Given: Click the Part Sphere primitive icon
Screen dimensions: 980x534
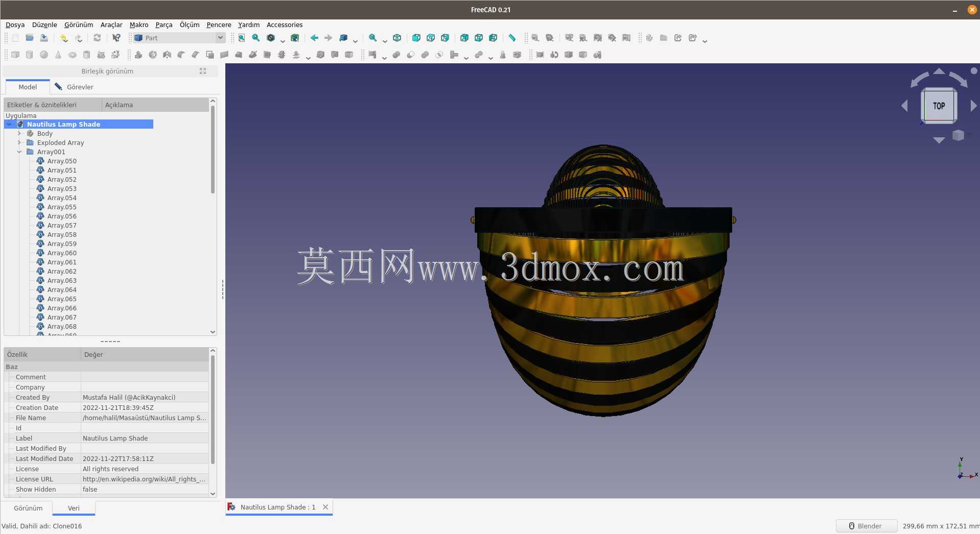Looking at the screenshot, I should (44, 55).
